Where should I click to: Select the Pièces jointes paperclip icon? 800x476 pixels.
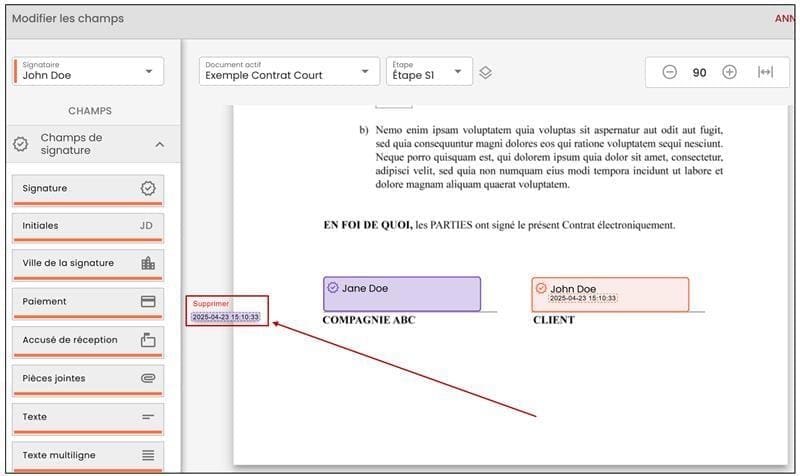coord(148,378)
